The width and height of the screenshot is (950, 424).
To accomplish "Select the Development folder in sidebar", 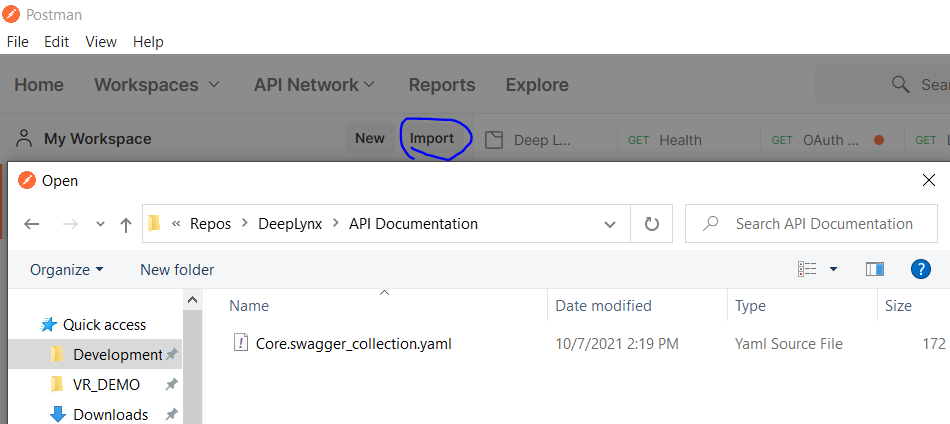I will click(117, 355).
